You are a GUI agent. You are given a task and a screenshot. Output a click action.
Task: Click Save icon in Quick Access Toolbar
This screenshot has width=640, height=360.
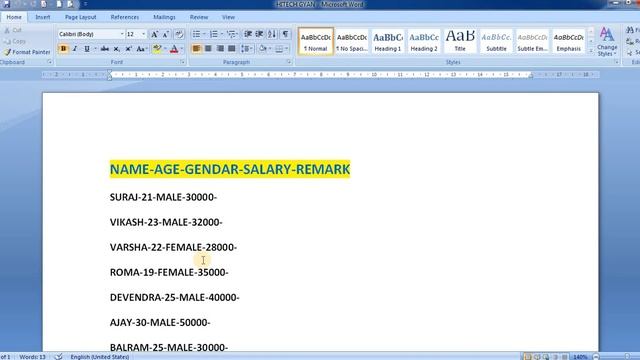coord(6,4)
